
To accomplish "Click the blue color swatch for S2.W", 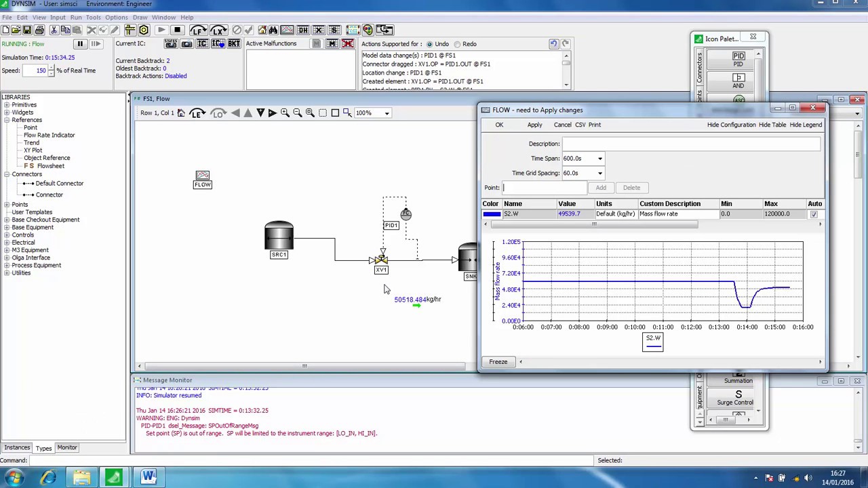I will [492, 214].
